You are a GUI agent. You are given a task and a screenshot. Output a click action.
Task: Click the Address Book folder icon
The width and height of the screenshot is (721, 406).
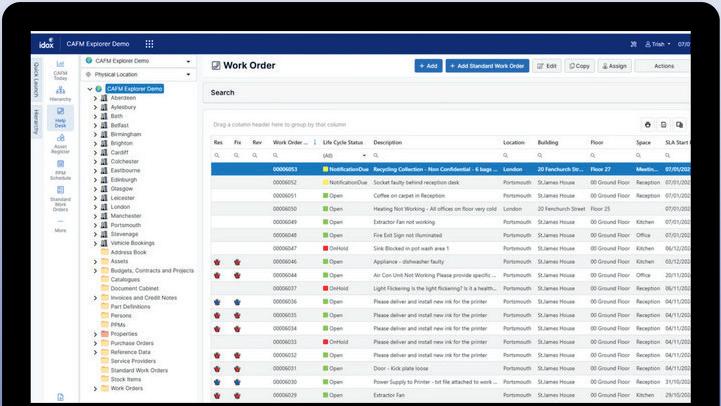pos(105,252)
